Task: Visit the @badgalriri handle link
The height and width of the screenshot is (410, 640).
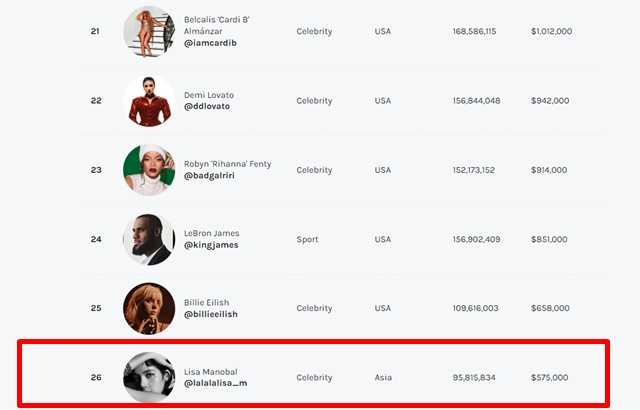Action: point(212,177)
